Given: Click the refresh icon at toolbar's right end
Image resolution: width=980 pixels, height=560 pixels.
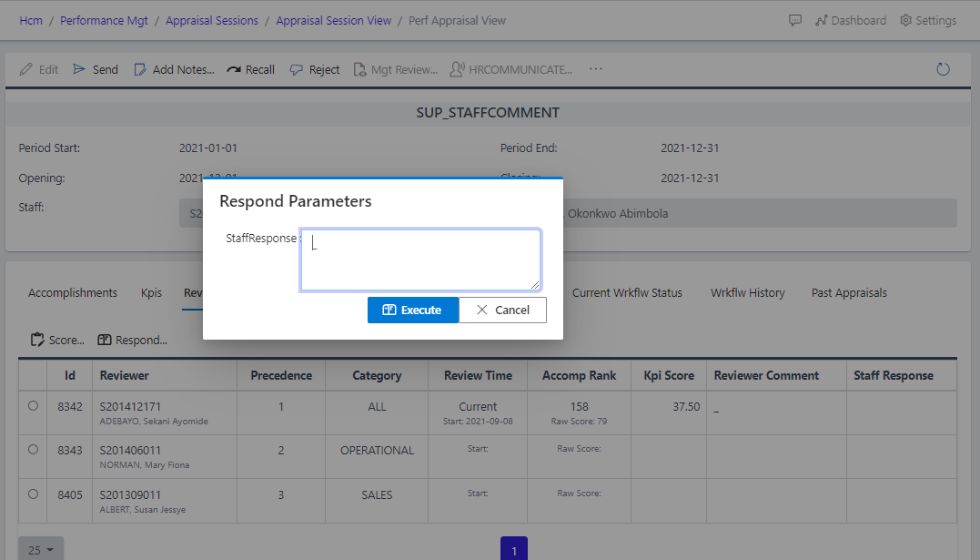Looking at the screenshot, I should pos(943,68).
